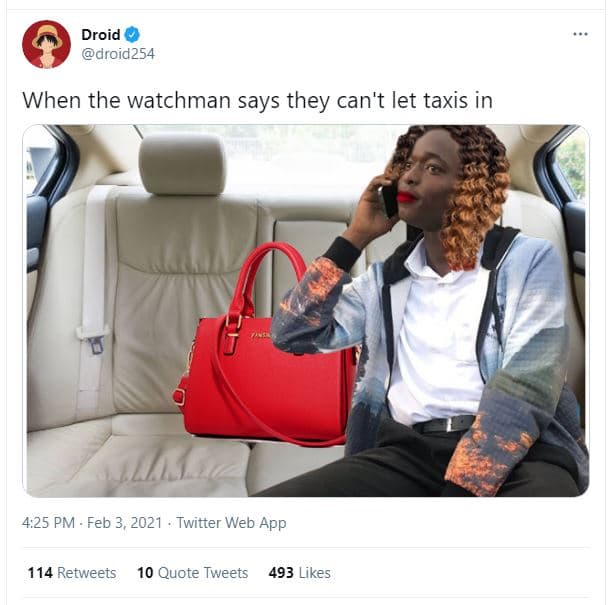Click the phone held to the ear
The height and width of the screenshot is (605, 611).
390,201
